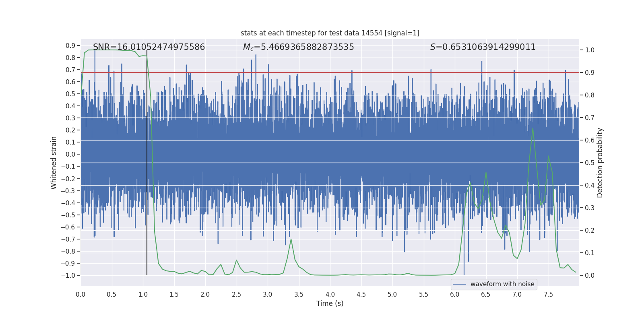Select the −0.3 tick on the Whitened strain axis

point(68,190)
